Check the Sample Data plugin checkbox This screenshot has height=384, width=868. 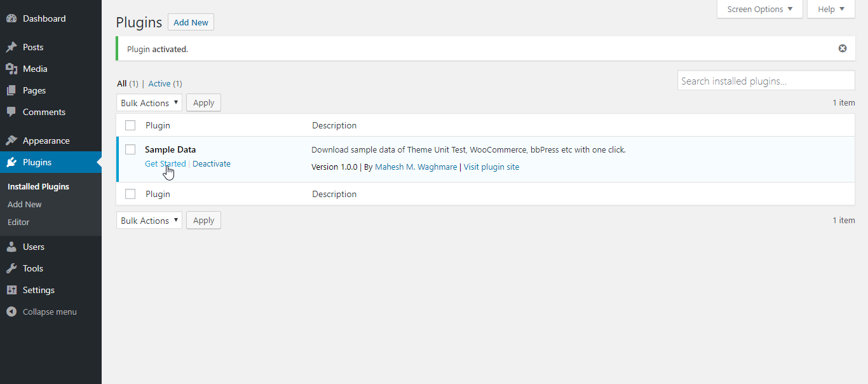coord(130,149)
